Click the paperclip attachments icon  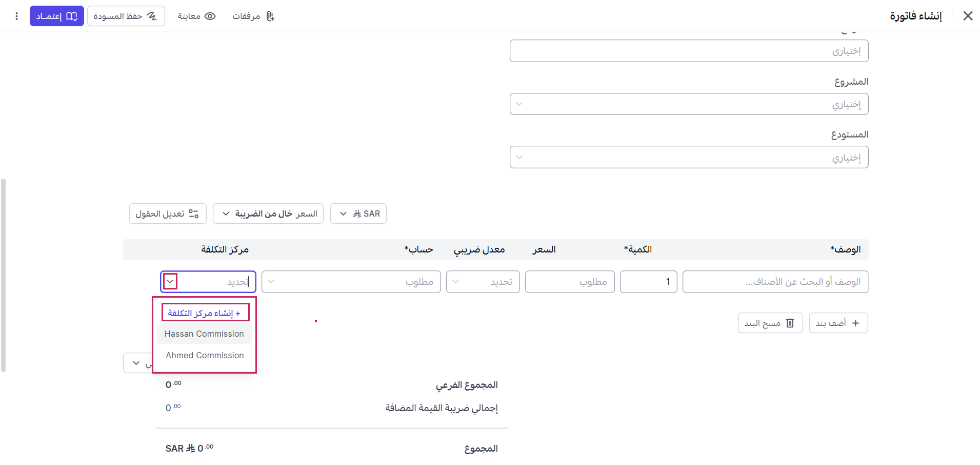[270, 16]
